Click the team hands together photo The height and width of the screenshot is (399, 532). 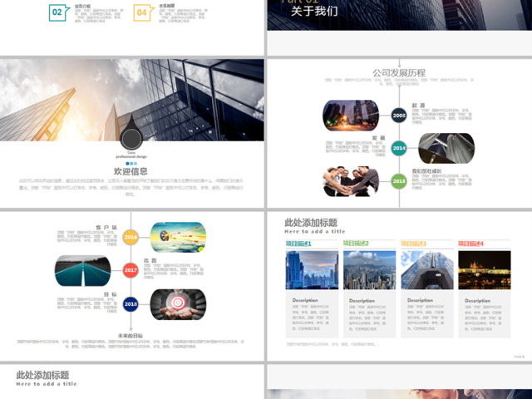tap(351, 181)
